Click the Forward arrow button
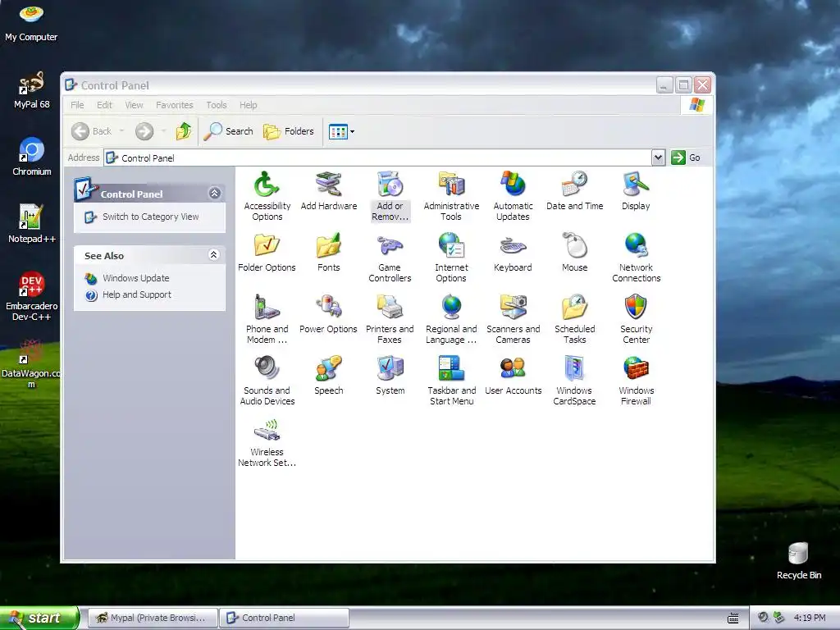The image size is (840, 630). (144, 131)
